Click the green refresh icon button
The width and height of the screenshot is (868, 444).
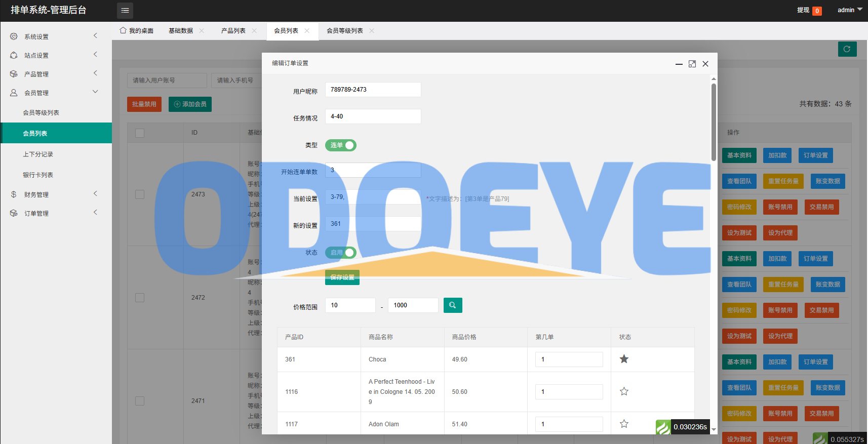point(847,49)
